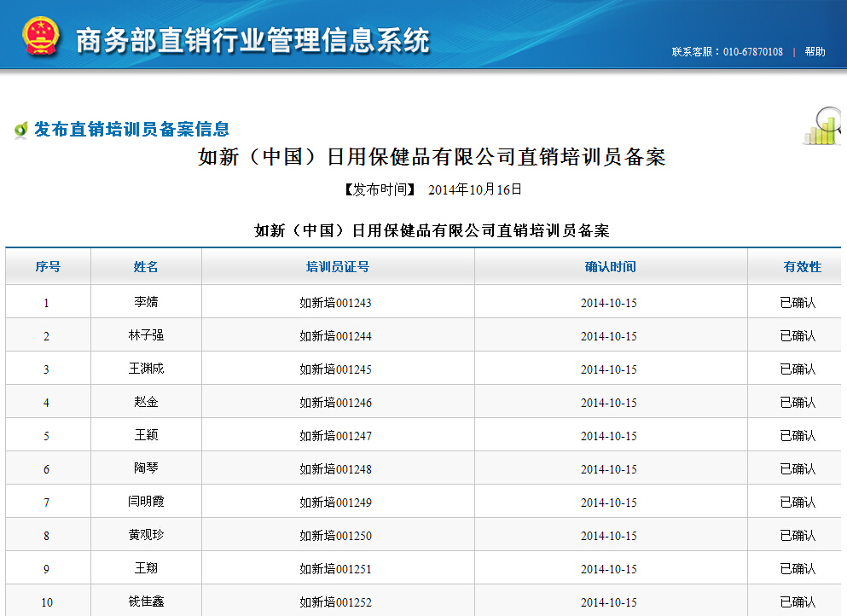Click the name 王颖
847x616 pixels.
[x=146, y=435]
